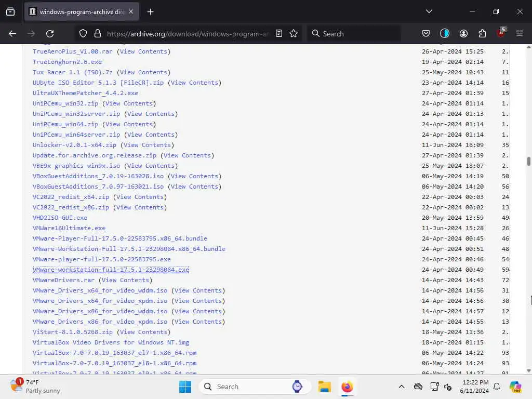This screenshot has width=532, height=399.
Task: Download VC2022_redist_x64.zip
Action: tap(71, 197)
